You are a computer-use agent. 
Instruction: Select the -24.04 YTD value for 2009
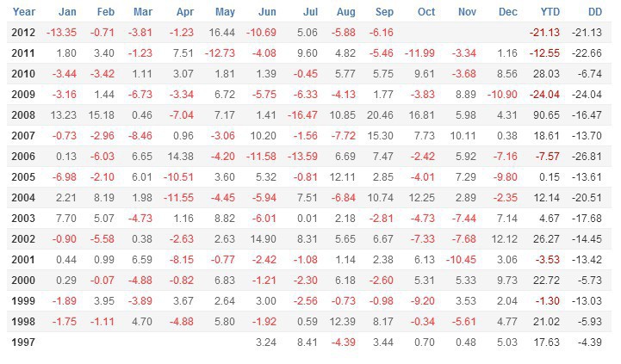544,95
